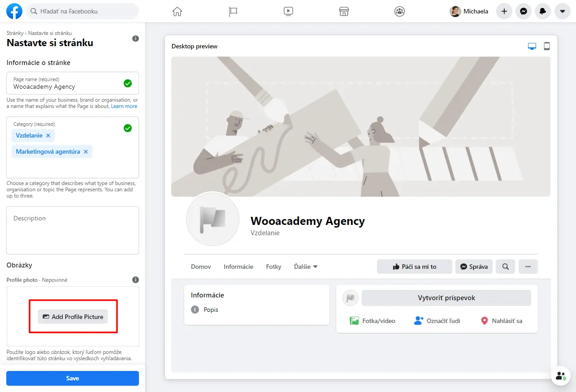The height and width of the screenshot is (392, 576).
Task: Click small avatar beside Vytvoriť príspevok
Action: [x=351, y=298]
